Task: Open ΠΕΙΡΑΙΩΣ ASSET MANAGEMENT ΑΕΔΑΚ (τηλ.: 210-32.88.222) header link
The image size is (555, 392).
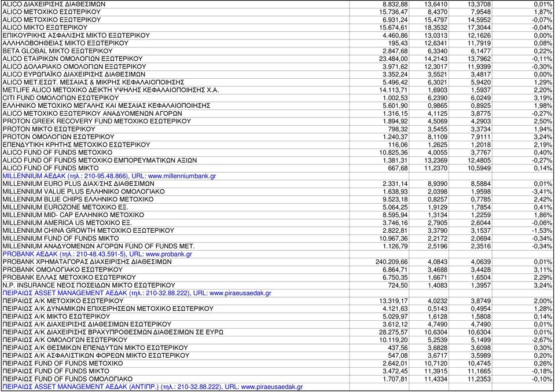Action: [x=137, y=293]
